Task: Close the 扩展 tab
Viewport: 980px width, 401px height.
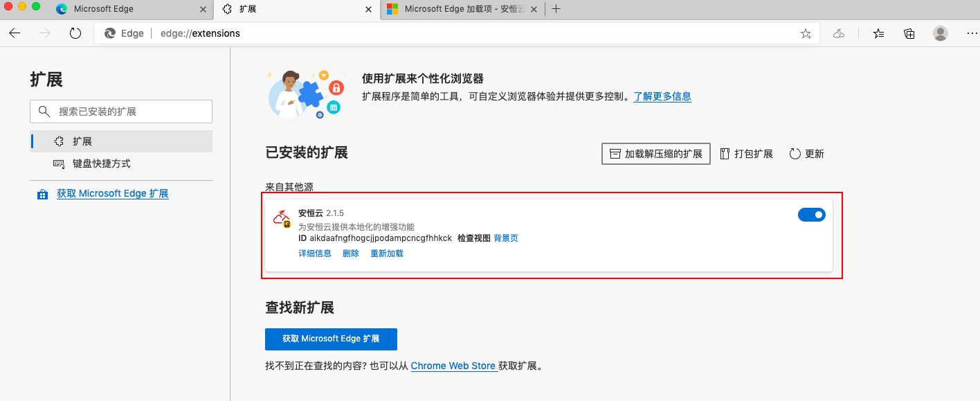Action: pos(368,9)
